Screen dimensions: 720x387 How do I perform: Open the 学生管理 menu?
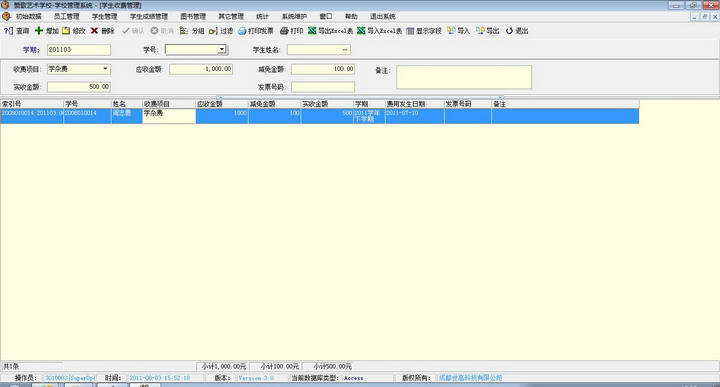105,16
